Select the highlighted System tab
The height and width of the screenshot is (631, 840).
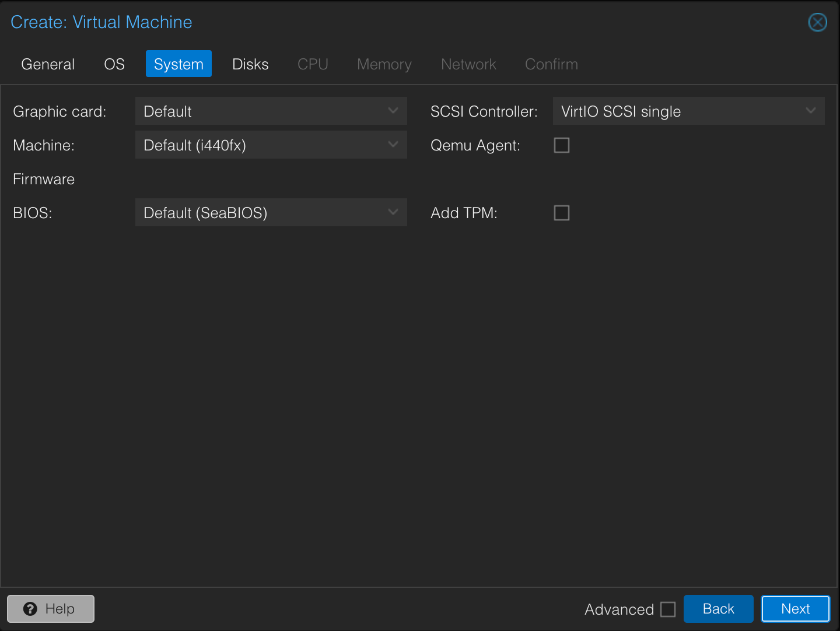(x=178, y=64)
